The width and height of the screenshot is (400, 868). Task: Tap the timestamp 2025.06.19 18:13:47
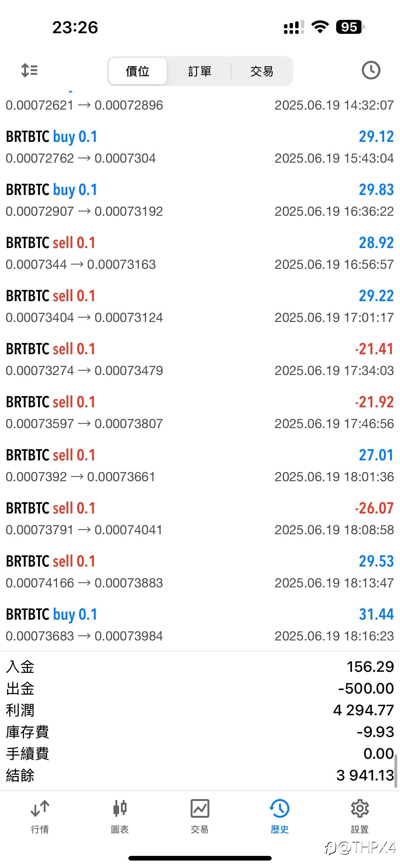[x=334, y=583]
